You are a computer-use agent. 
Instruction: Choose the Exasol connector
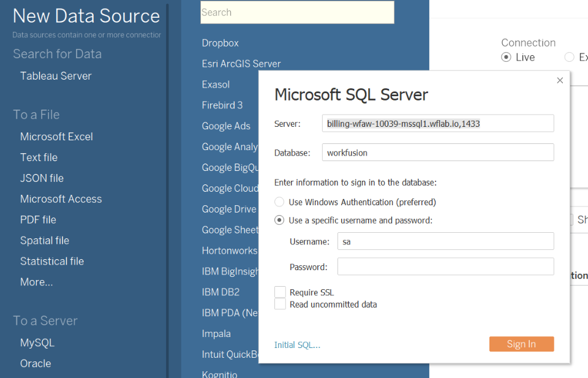(x=216, y=85)
